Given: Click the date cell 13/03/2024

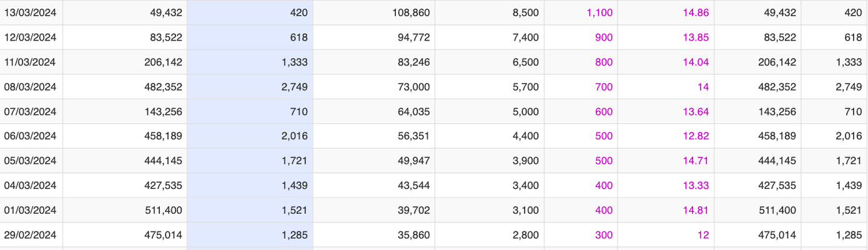Looking at the screenshot, I should tap(31, 12).
